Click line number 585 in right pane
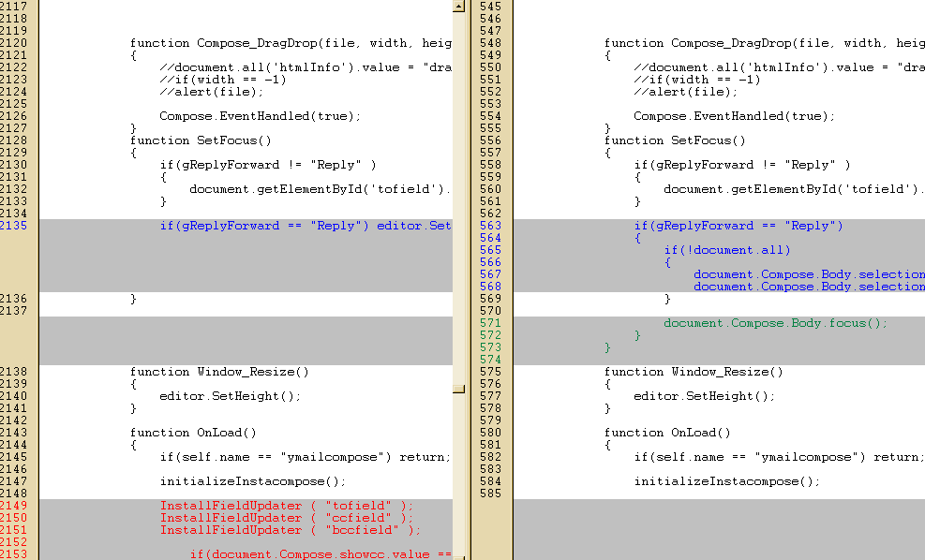Viewport: 925px width, 560px height. point(490,494)
